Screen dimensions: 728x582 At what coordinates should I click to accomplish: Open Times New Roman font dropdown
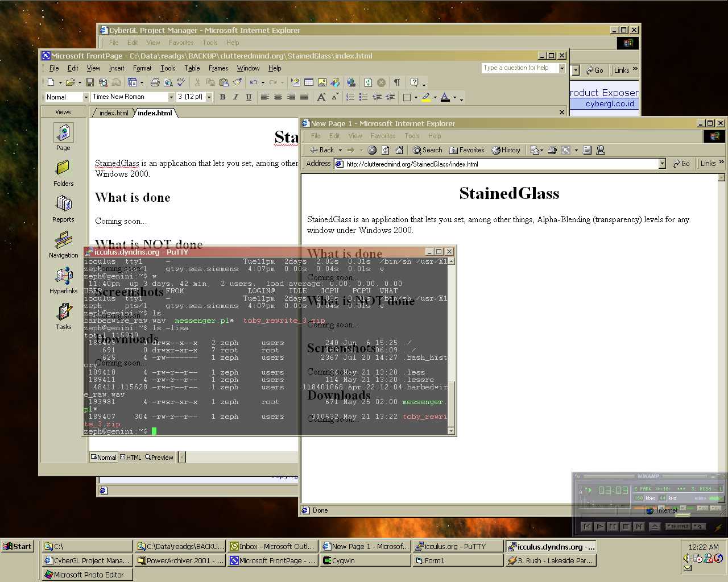[171, 97]
